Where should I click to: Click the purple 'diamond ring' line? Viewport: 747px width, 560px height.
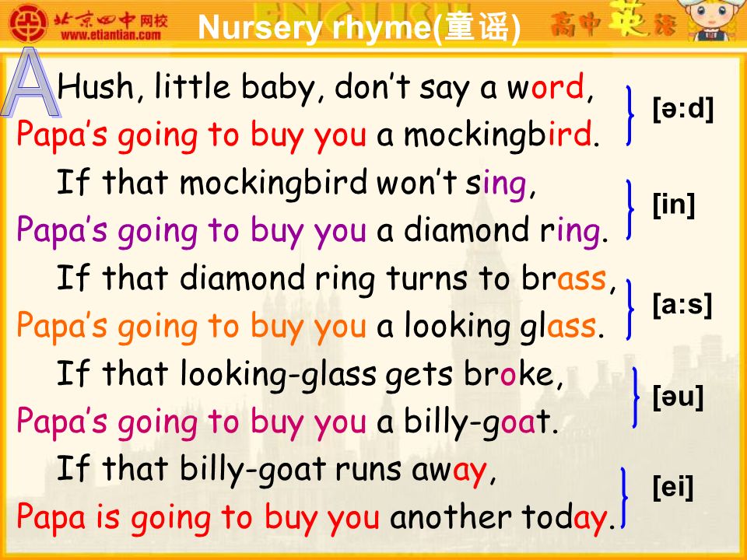point(313,230)
